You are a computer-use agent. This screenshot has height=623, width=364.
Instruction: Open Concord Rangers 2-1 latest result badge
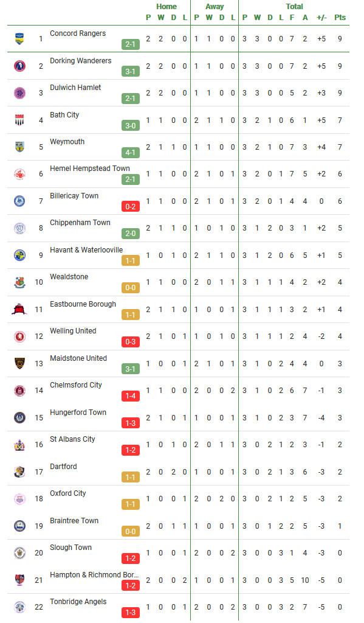coord(131,44)
